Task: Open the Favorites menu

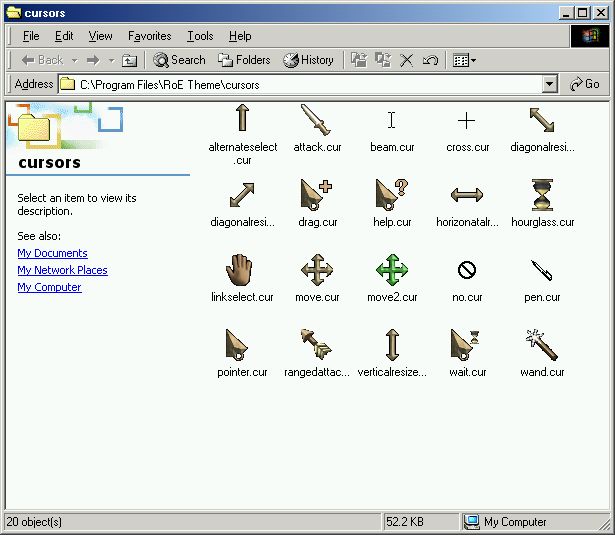Action: click(x=150, y=36)
